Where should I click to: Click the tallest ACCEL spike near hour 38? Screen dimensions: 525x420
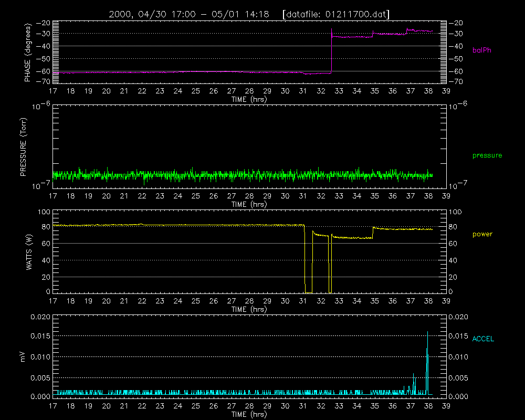click(x=427, y=363)
